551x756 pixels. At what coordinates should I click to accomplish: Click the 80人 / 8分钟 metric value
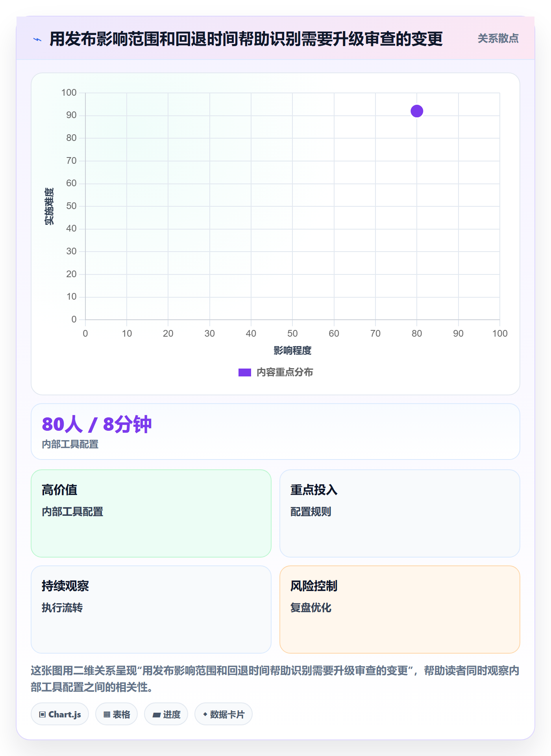pyautogui.click(x=96, y=424)
